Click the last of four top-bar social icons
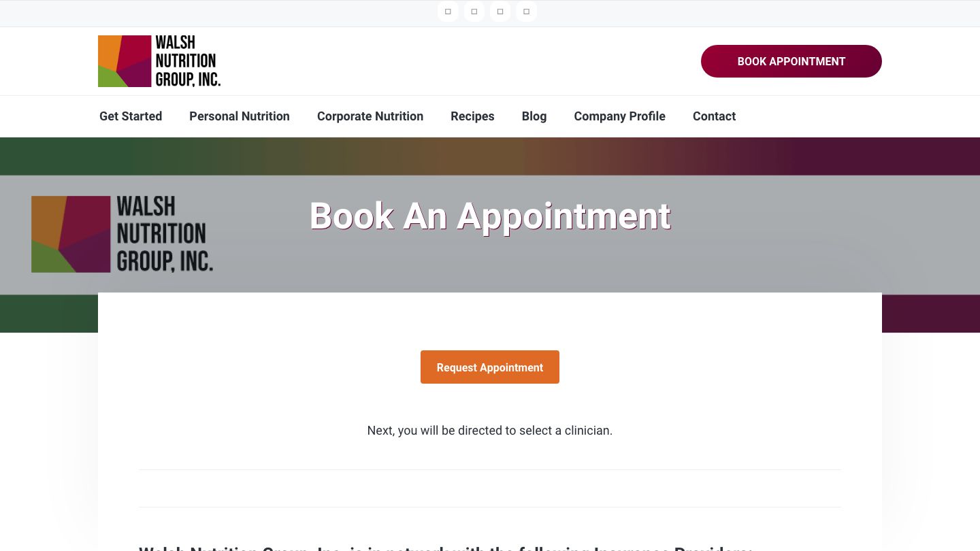The image size is (980, 551). 526,12
